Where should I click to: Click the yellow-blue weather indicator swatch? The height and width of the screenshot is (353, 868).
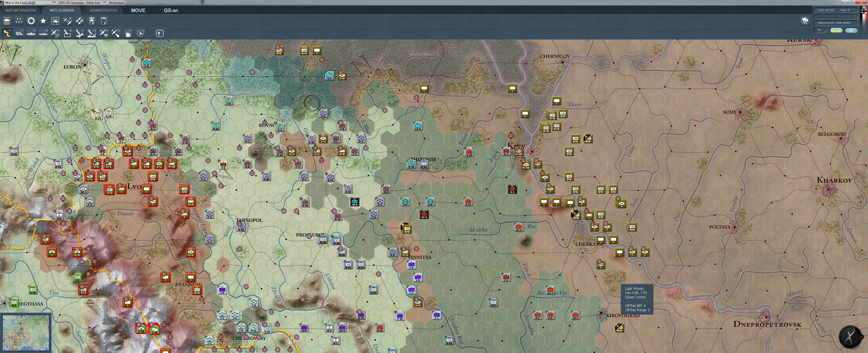(x=836, y=30)
